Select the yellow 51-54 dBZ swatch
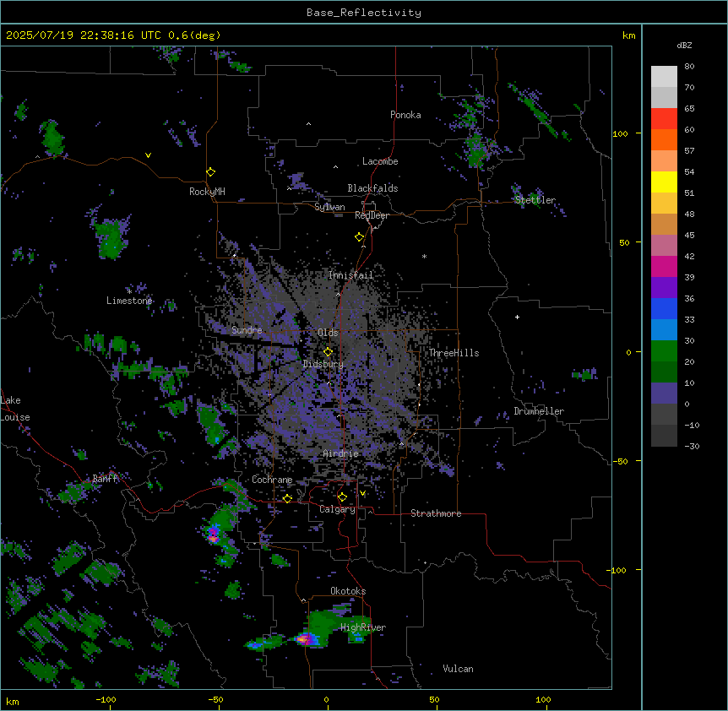This screenshot has width=728, height=711. click(664, 182)
